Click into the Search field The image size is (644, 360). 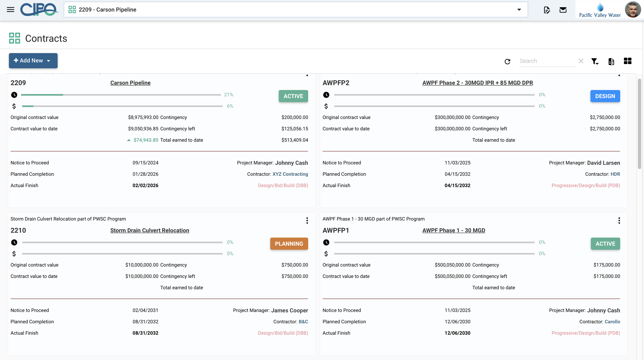(546, 61)
